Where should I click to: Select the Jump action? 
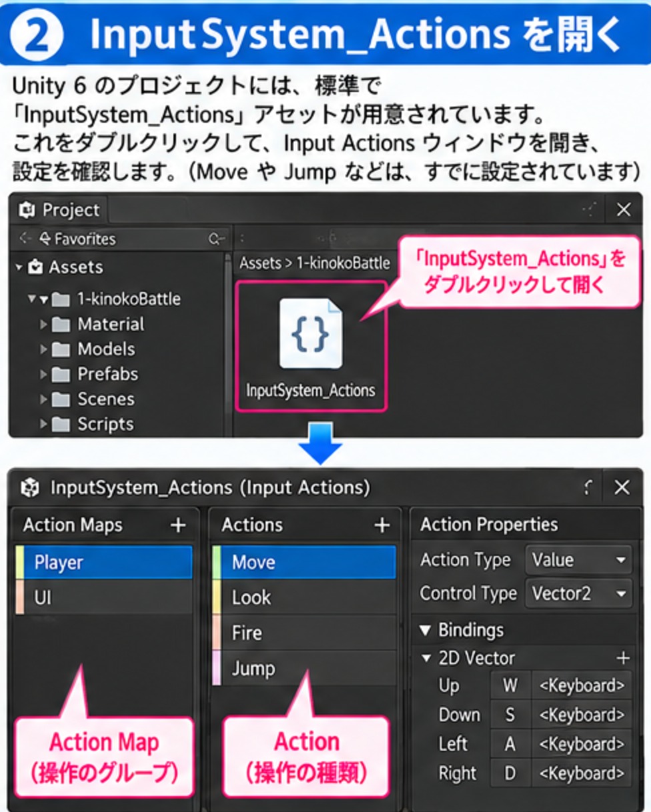(x=304, y=668)
